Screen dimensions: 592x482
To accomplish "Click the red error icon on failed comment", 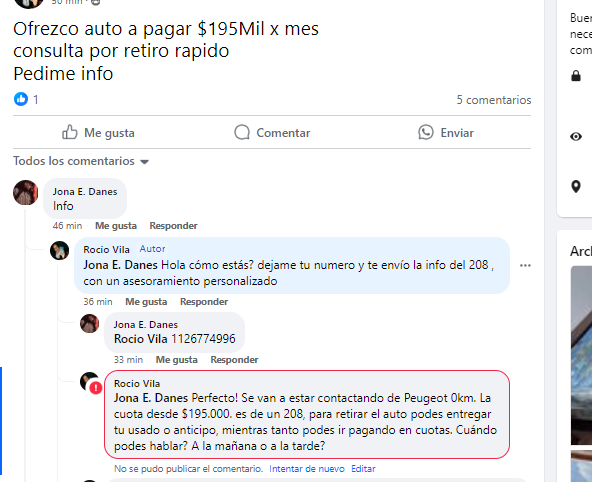I will click(96, 388).
